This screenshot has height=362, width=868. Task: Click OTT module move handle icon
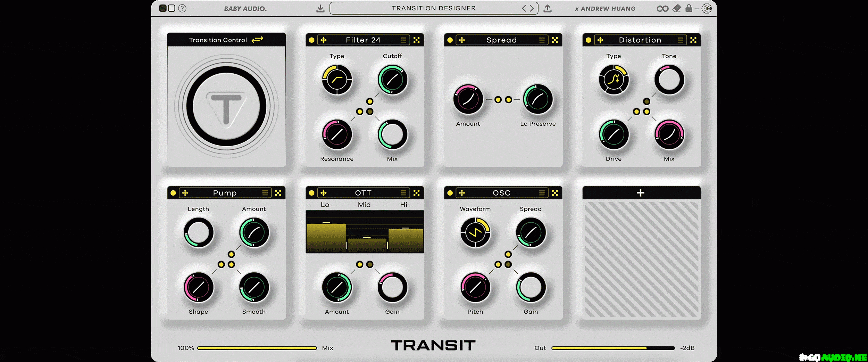click(324, 193)
